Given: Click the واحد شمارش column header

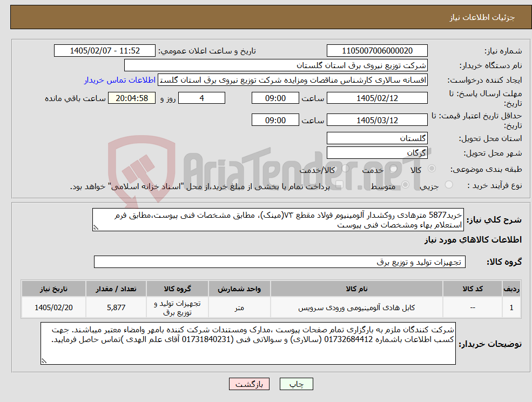Looking at the screenshot, I should [x=239, y=289].
